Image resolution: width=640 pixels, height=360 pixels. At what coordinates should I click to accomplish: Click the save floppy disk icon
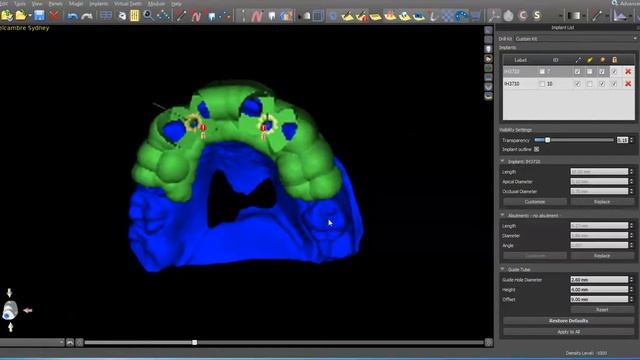39,16
